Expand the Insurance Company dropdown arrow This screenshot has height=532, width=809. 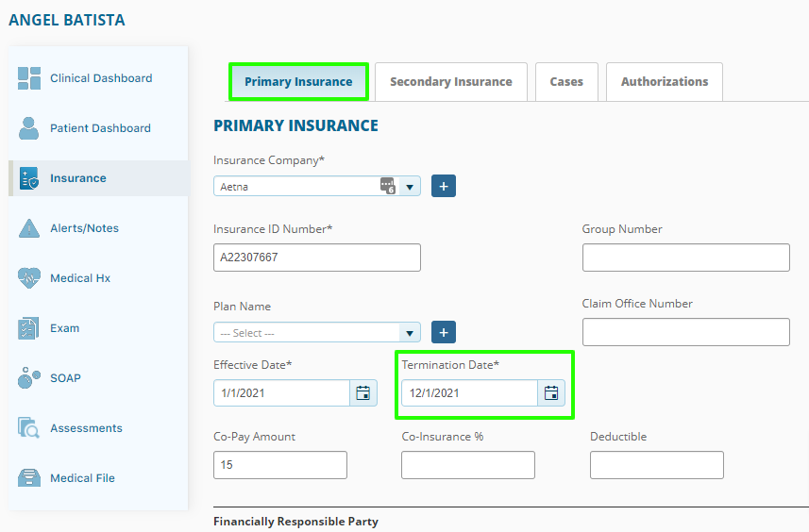(x=410, y=187)
